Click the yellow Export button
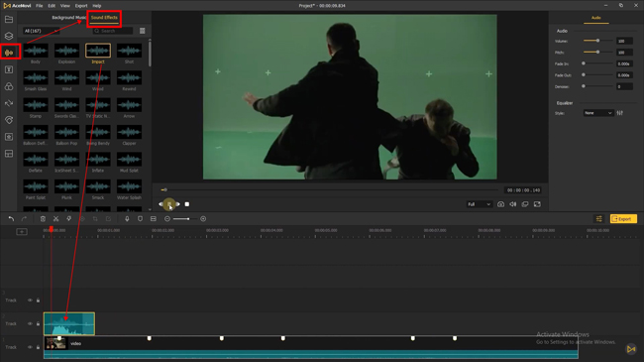This screenshot has width=644, height=362. pyautogui.click(x=623, y=219)
